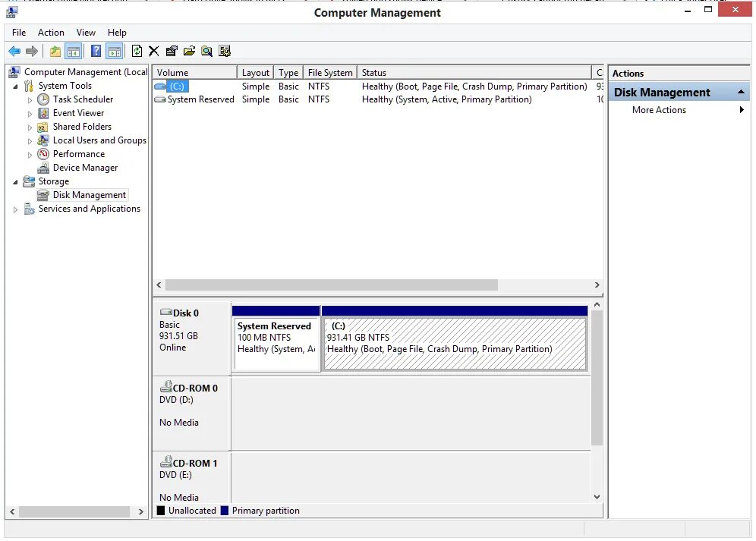Select Disk Management in the tree
756x541 pixels.
point(90,195)
